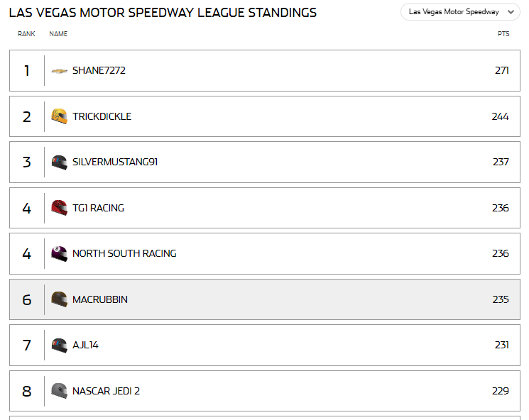Click the red helmet icon for TG1 RACING

point(60,208)
